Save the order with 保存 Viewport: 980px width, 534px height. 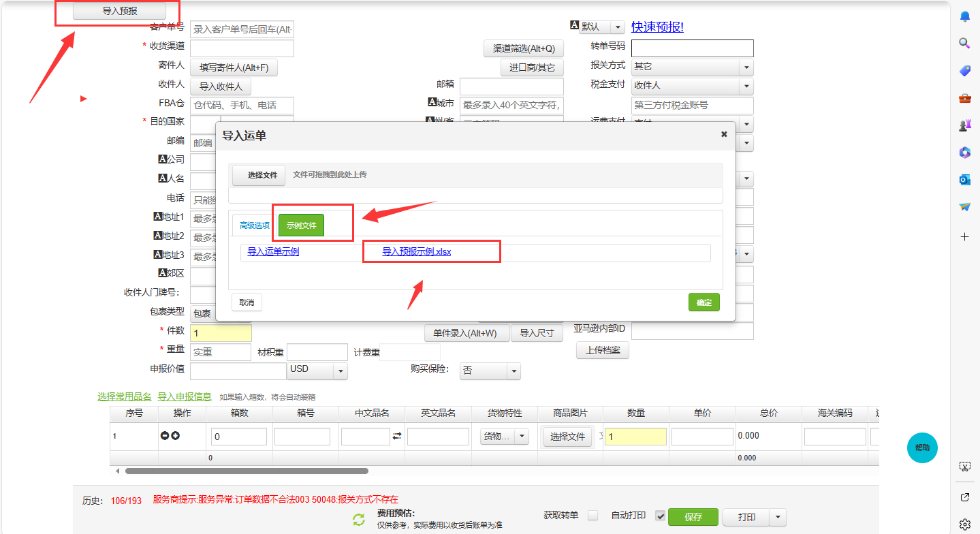pyautogui.click(x=693, y=517)
